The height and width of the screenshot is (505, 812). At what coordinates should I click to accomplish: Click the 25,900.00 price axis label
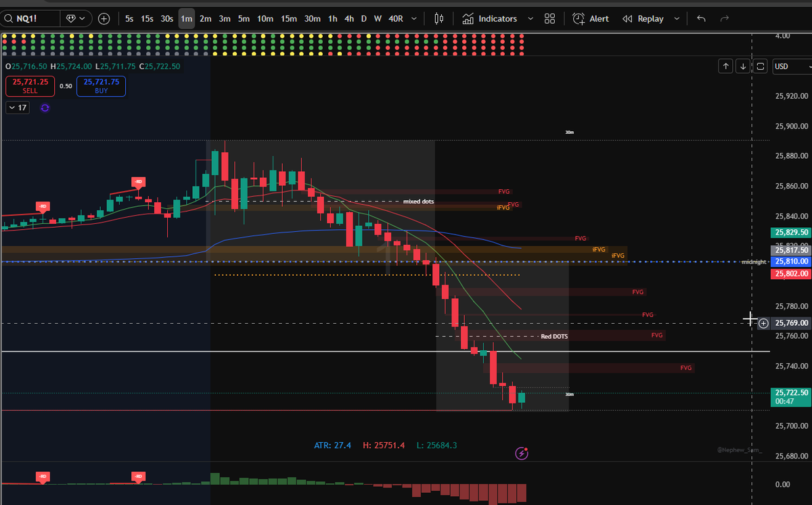click(792, 126)
